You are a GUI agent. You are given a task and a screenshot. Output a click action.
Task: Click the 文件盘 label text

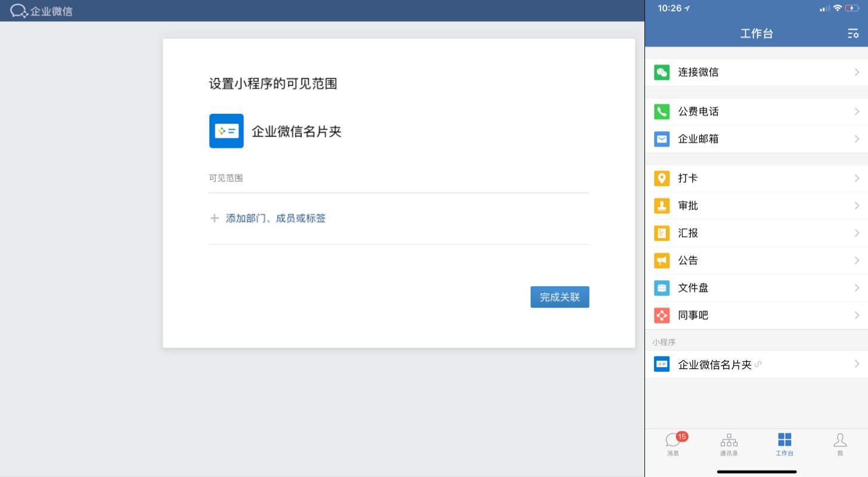693,288
